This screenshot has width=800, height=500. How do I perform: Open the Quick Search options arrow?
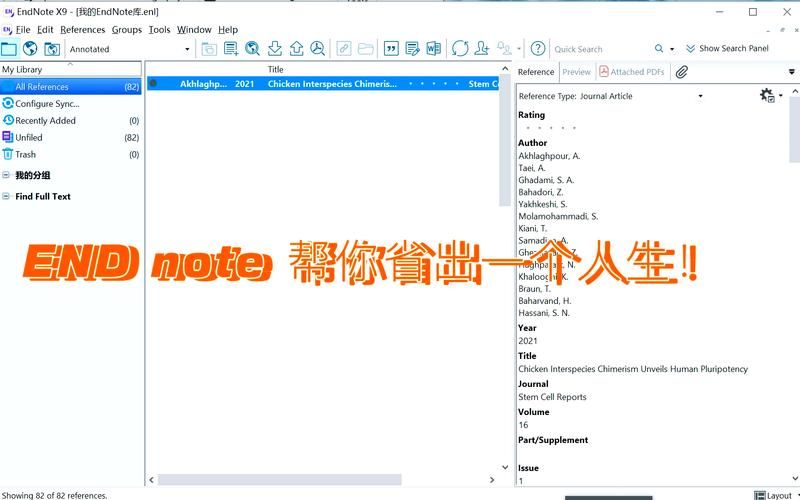pyautogui.click(x=672, y=49)
